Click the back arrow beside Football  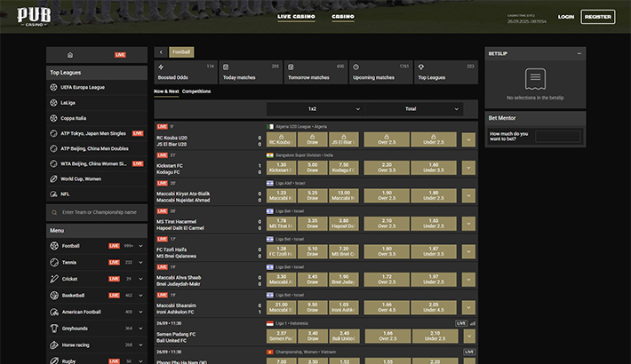tap(160, 52)
